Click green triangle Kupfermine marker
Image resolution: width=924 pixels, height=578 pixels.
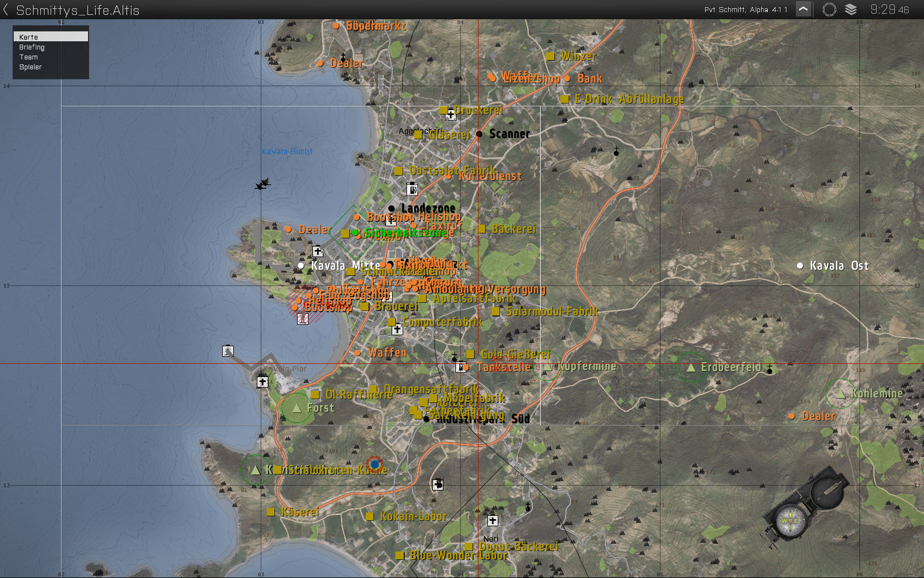547,367
